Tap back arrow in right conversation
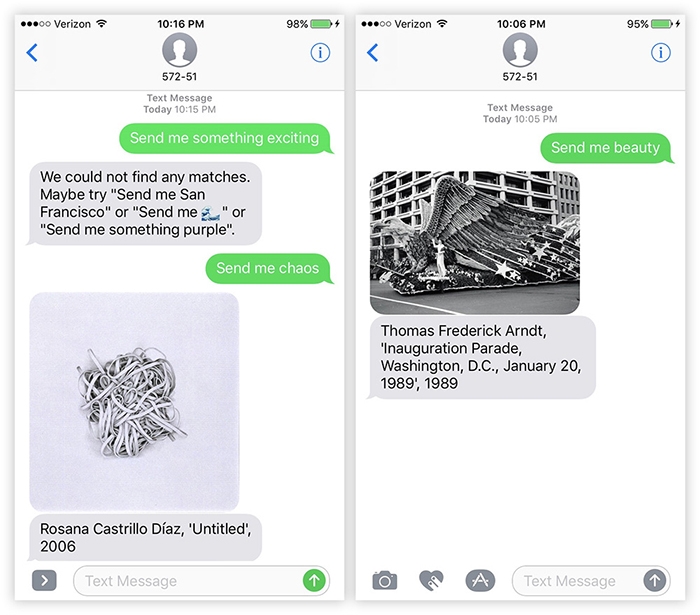 pyautogui.click(x=372, y=53)
